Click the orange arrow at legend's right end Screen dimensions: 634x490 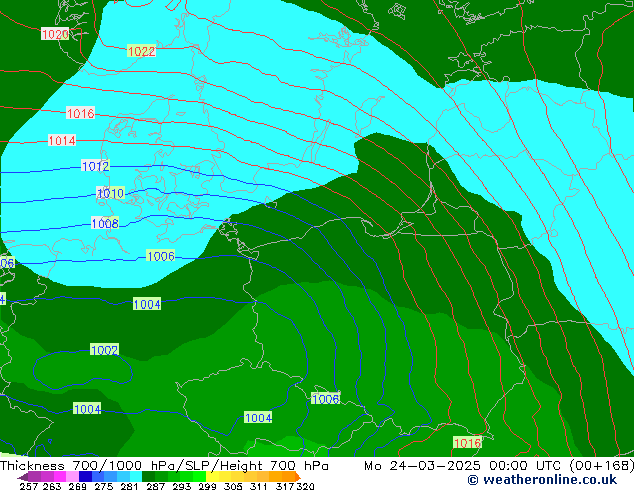coord(298,476)
